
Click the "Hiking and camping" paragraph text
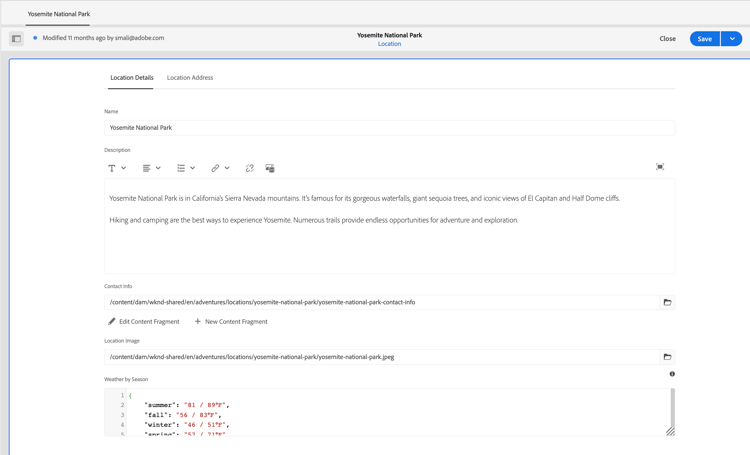[x=314, y=220]
